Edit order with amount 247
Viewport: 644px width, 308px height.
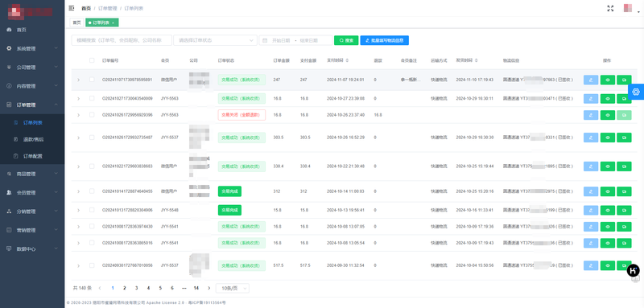(591, 80)
